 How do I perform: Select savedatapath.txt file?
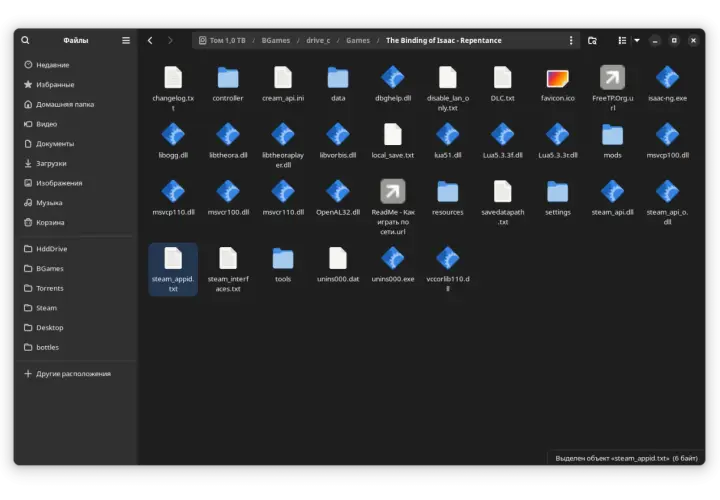coord(503,203)
